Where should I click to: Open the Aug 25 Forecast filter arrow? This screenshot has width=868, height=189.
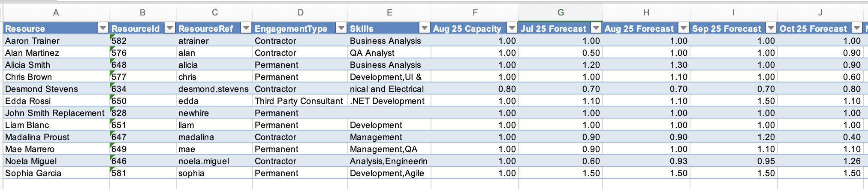[684, 28]
